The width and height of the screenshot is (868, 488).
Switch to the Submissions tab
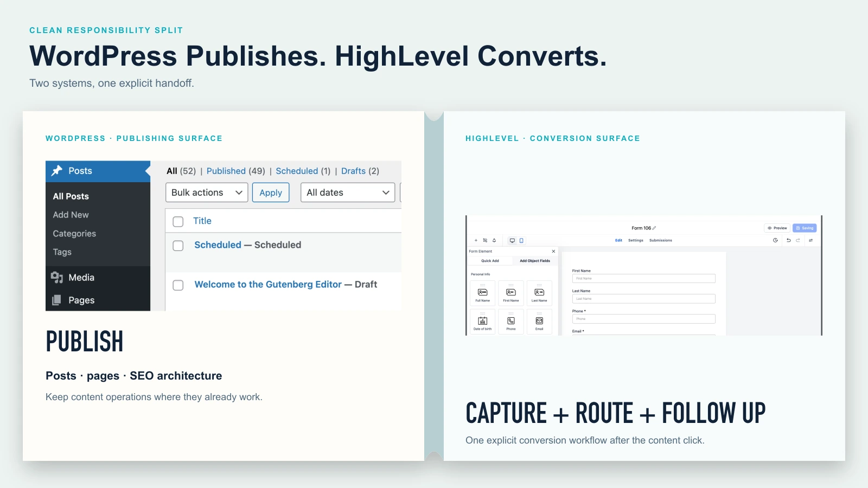pos(661,240)
